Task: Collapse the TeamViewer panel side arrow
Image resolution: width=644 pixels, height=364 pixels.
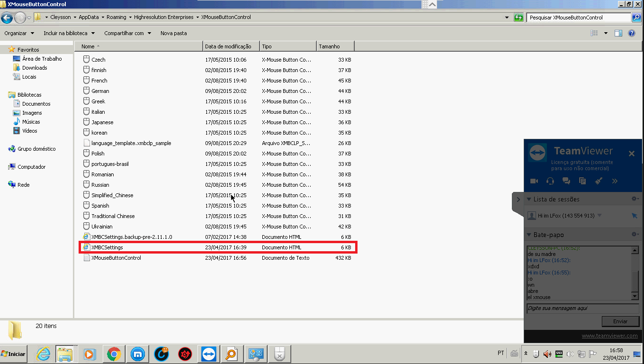Action: point(518,200)
